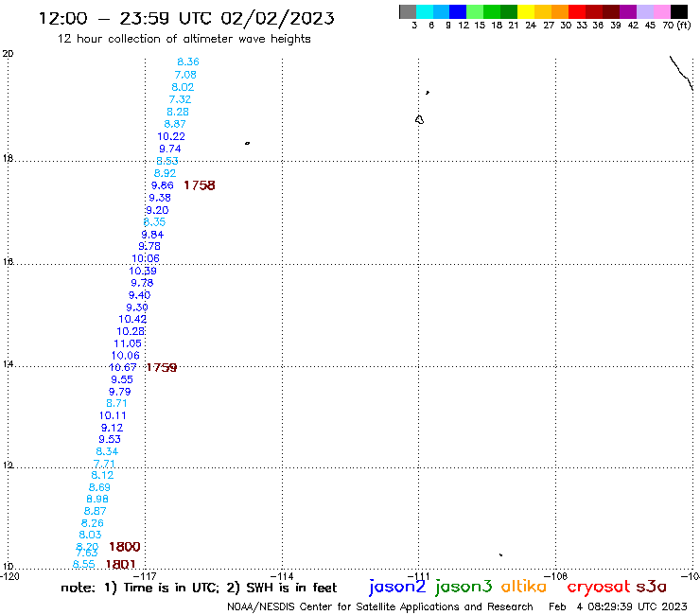Select the 8.69 wave height value
This screenshot has height=615, width=700.
pyautogui.click(x=99, y=487)
